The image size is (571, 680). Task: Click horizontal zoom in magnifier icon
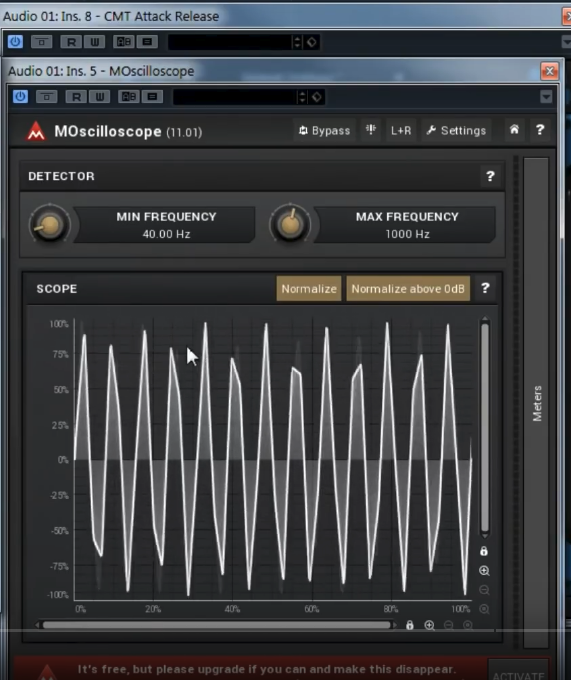tap(429, 625)
